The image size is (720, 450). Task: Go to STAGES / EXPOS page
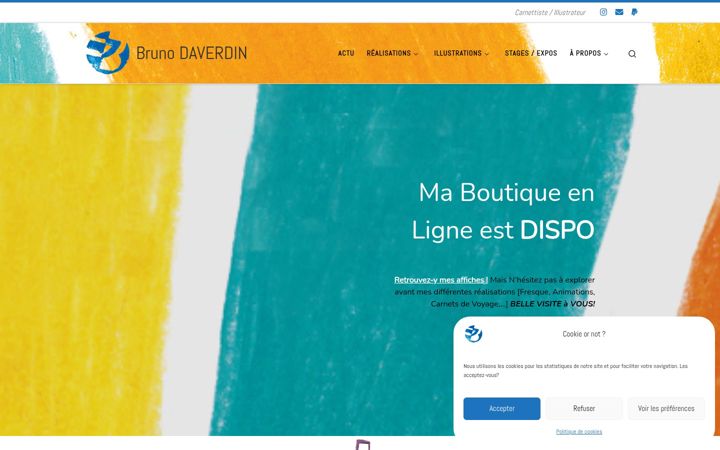(531, 53)
